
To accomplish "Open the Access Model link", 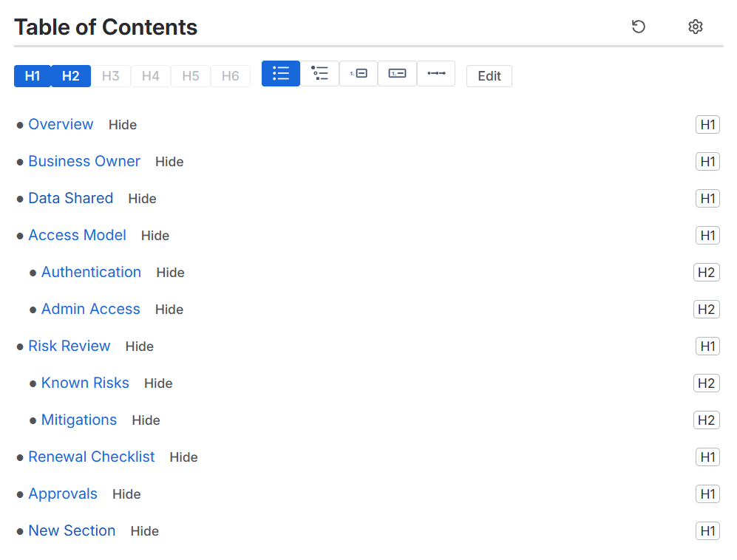I will [77, 235].
